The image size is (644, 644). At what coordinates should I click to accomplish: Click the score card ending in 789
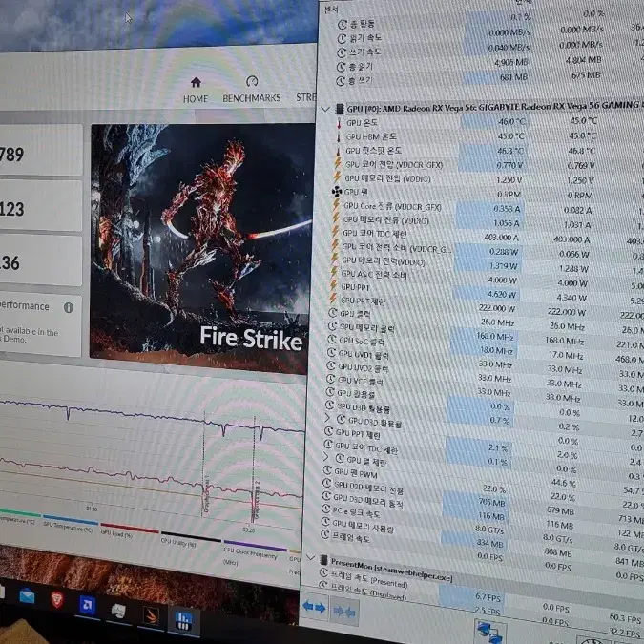40,152
